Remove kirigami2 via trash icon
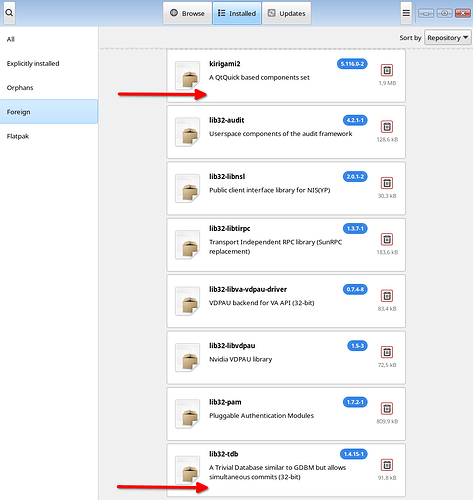Screen dimensions: 473x500 [x=387, y=70]
